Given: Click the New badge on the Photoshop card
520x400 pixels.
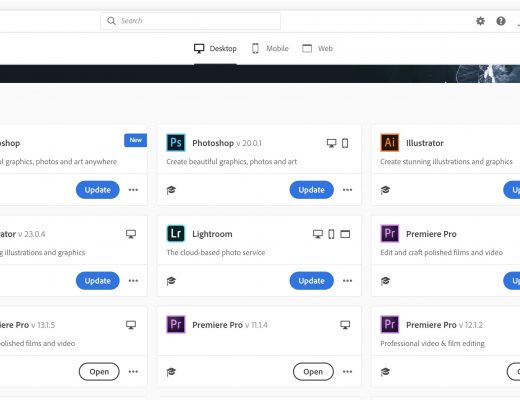Looking at the screenshot, I should (x=135, y=140).
